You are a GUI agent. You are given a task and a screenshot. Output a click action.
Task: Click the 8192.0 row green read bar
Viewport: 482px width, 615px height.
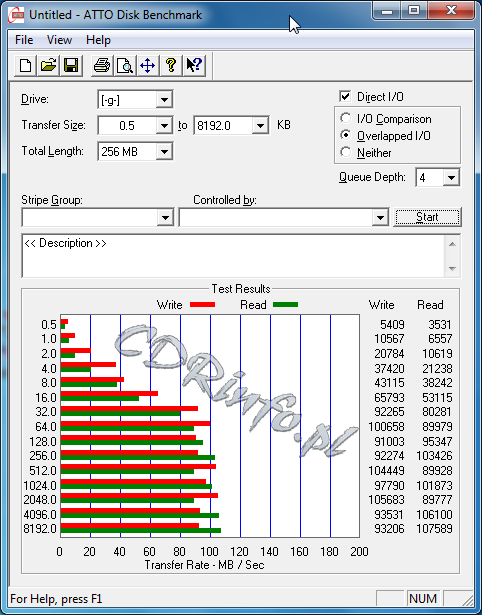141,531
